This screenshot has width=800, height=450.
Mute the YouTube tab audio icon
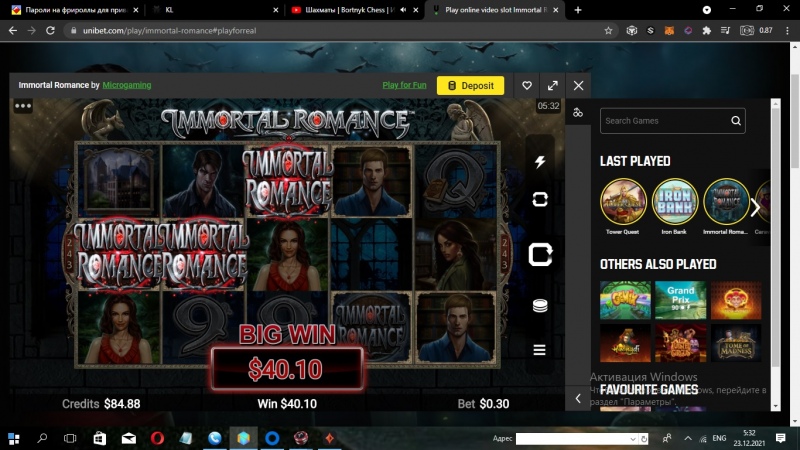403,10
